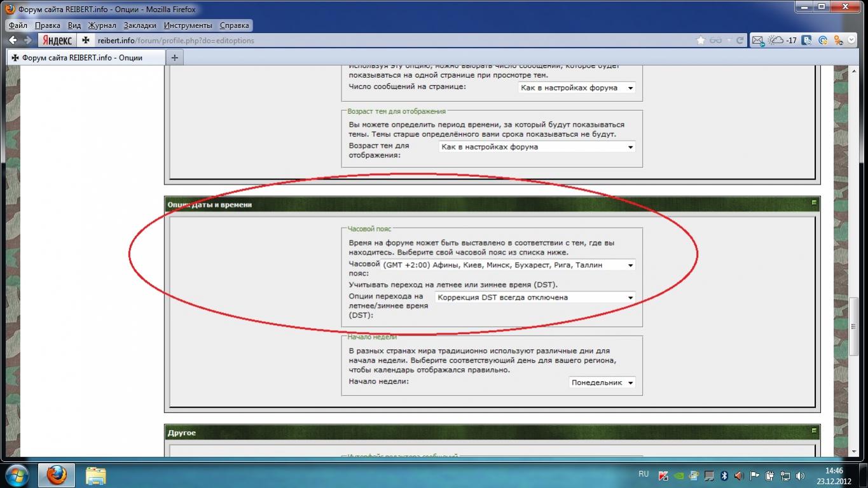Open the Справка menu

[x=234, y=25]
